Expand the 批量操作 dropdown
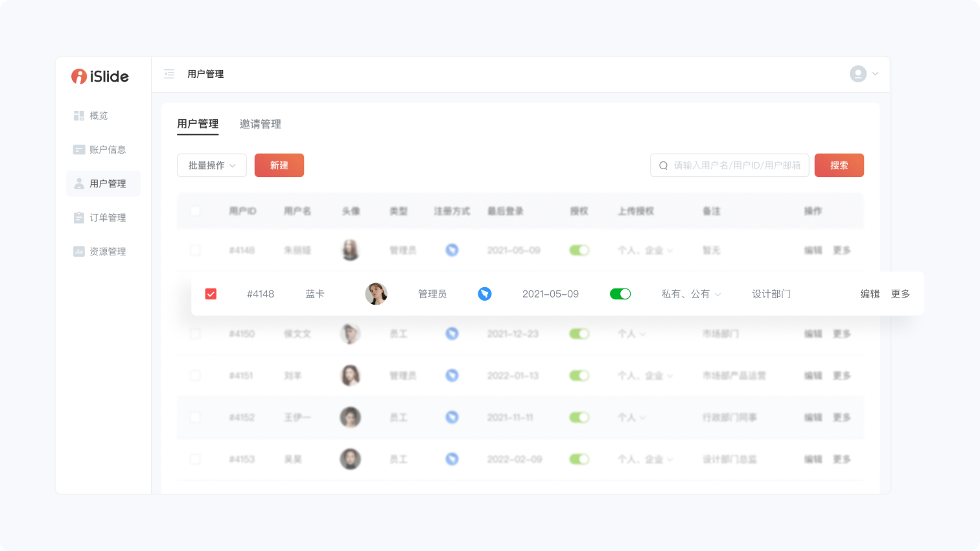This screenshot has height=551, width=980. coord(212,165)
